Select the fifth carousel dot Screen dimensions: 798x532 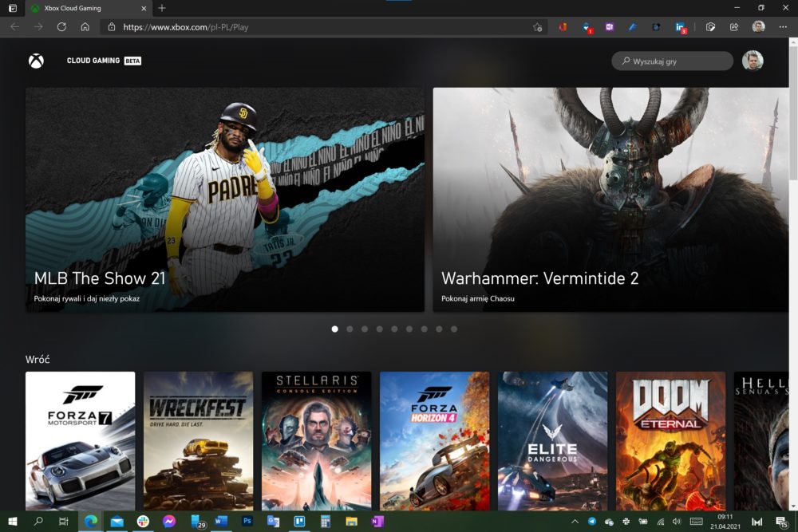[x=394, y=329]
